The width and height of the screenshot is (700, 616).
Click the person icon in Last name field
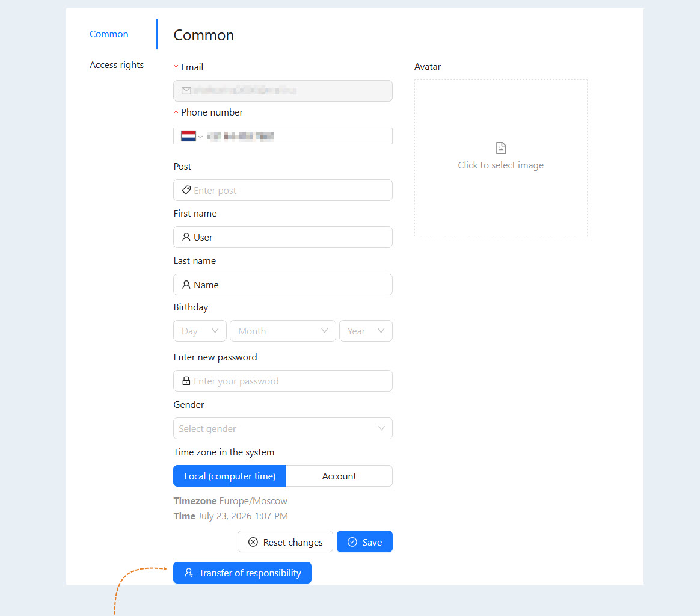pyautogui.click(x=186, y=285)
